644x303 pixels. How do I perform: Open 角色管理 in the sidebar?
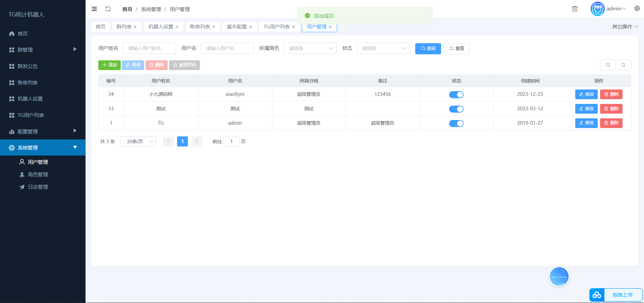pyautogui.click(x=38, y=175)
